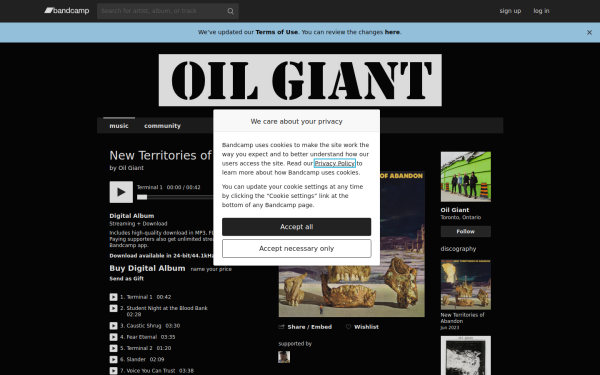Open New Territories of Abandon discography title
600x375 pixels.
[462, 318]
